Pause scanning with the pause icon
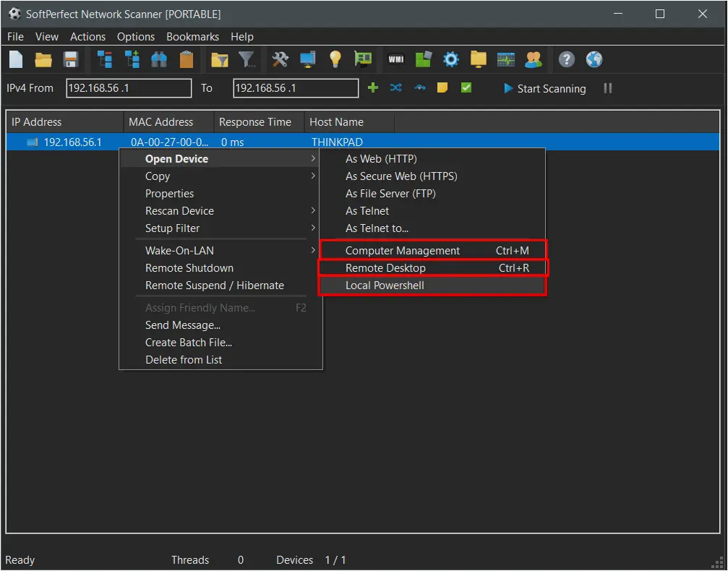The image size is (728, 571). 608,88
